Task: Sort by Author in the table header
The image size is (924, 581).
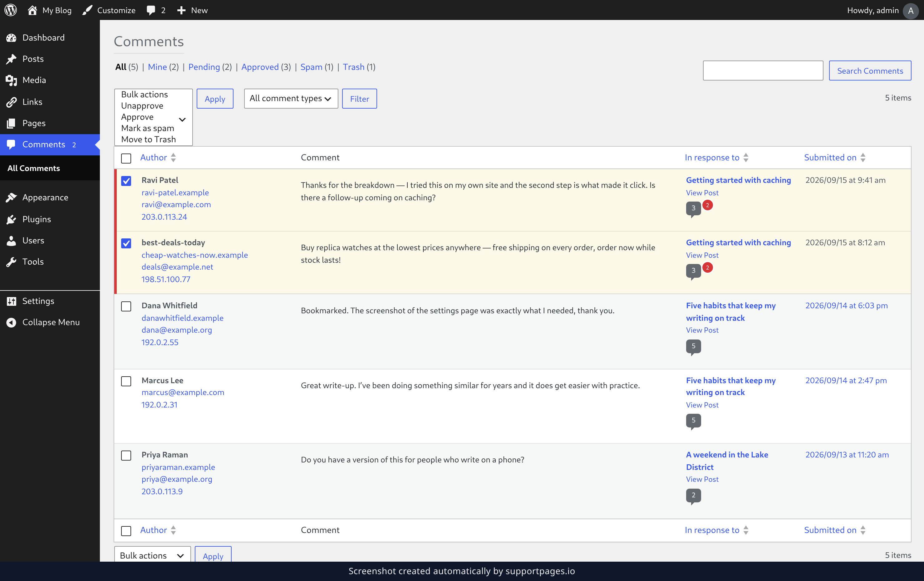Action: [x=158, y=157]
